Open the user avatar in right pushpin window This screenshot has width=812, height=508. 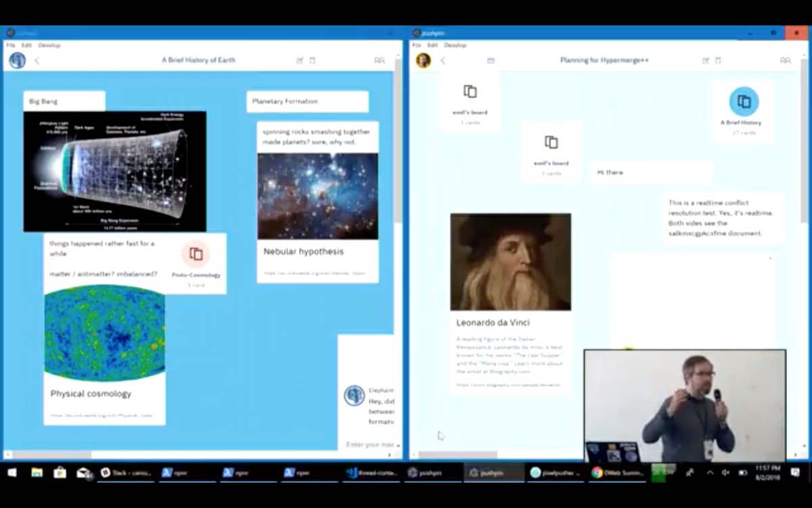click(424, 60)
